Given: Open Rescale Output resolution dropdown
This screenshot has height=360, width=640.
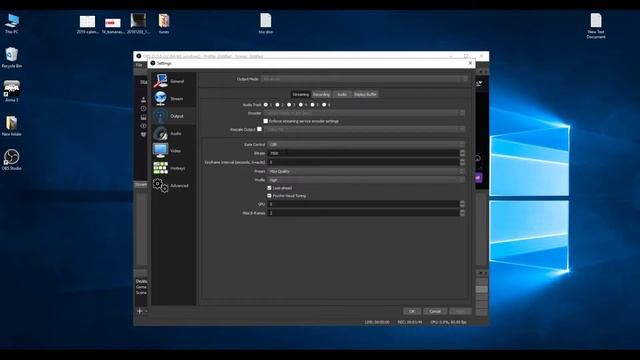Looking at the screenshot, I should pyautogui.click(x=364, y=129).
